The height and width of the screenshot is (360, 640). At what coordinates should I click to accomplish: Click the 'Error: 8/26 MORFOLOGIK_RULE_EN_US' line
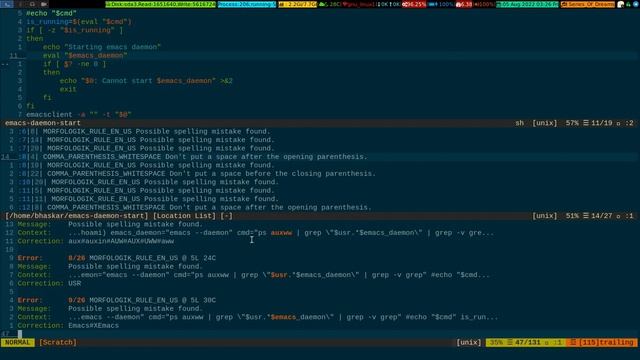tap(117, 258)
